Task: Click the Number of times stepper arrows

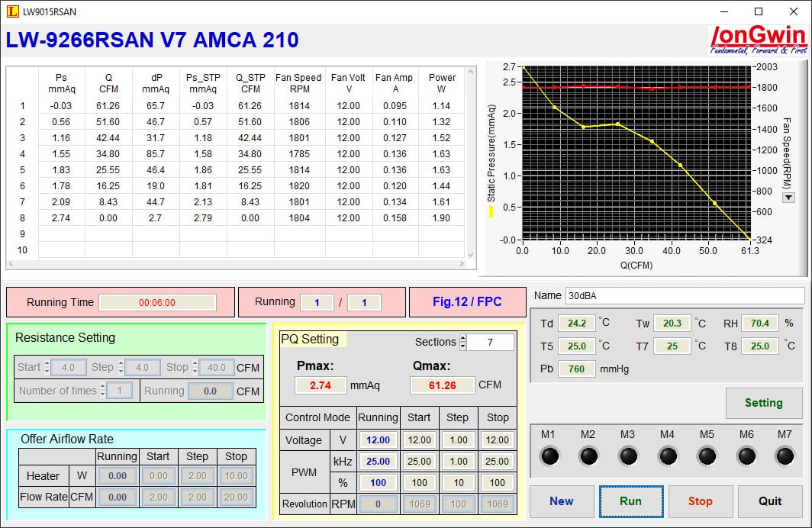Action: (102, 391)
